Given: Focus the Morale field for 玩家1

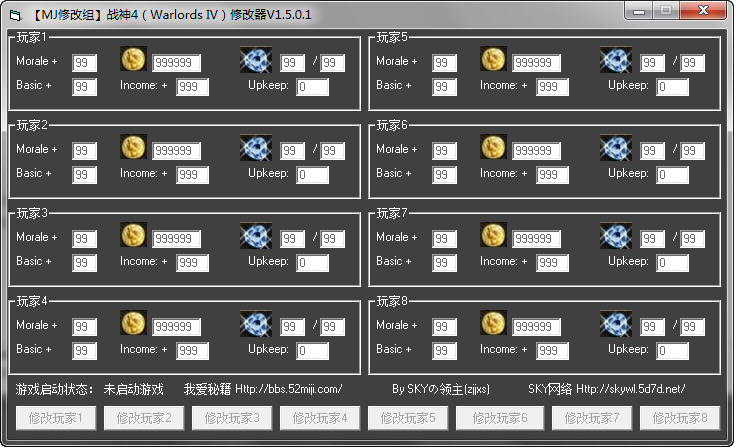Looking at the screenshot, I should 84,63.
